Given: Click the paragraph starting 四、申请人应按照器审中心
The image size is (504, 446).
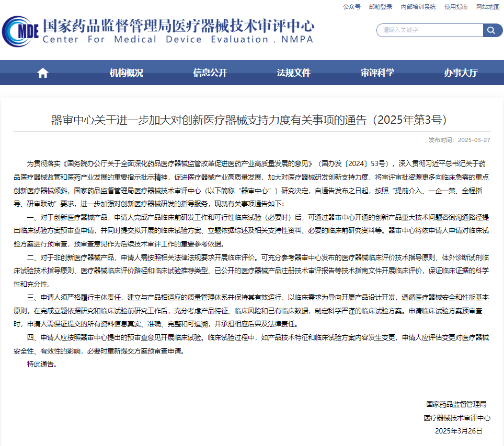Looking at the screenshot, I should 251,344.
